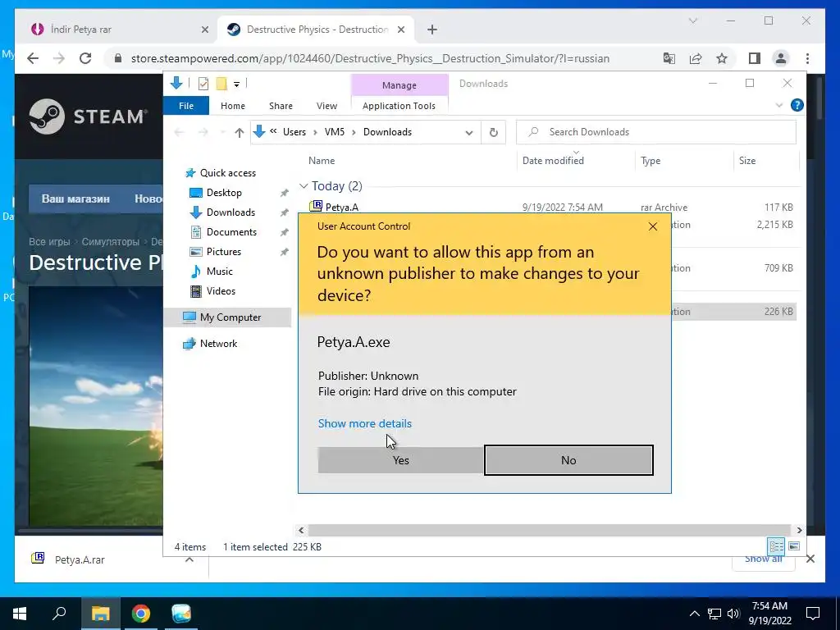
Task: Click Chrome back navigation arrow
Action: pyautogui.click(x=33, y=58)
